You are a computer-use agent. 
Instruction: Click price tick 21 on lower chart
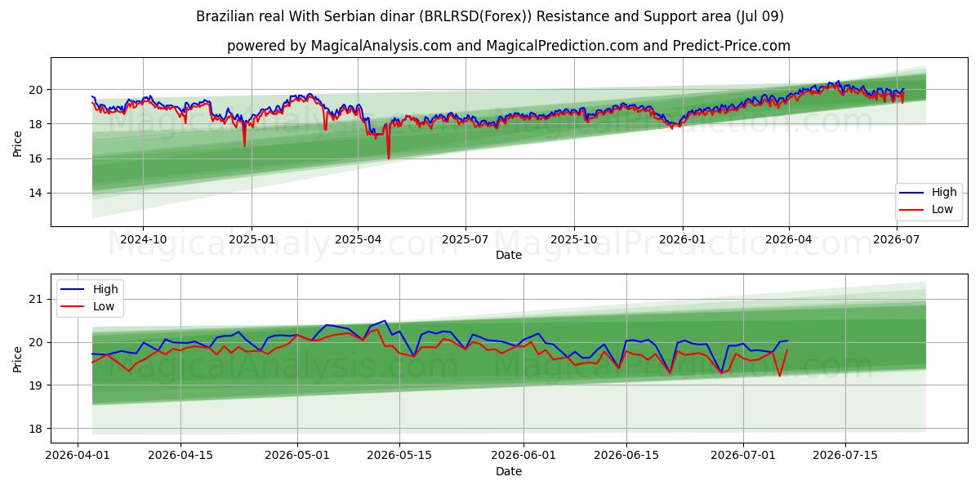click(38, 299)
